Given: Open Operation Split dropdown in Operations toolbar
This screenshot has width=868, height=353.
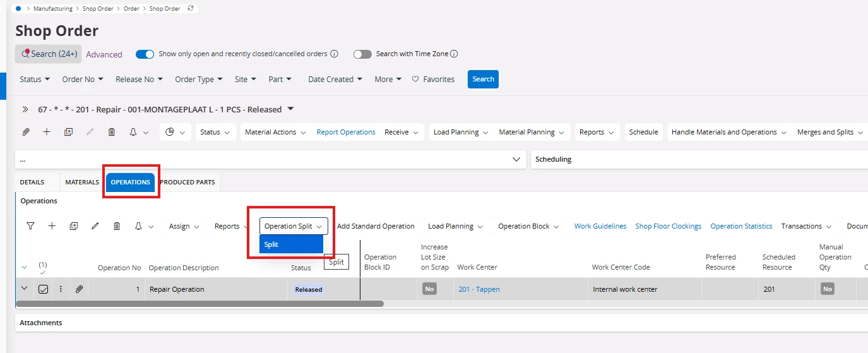Looking at the screenshot, I should (294, 226).
